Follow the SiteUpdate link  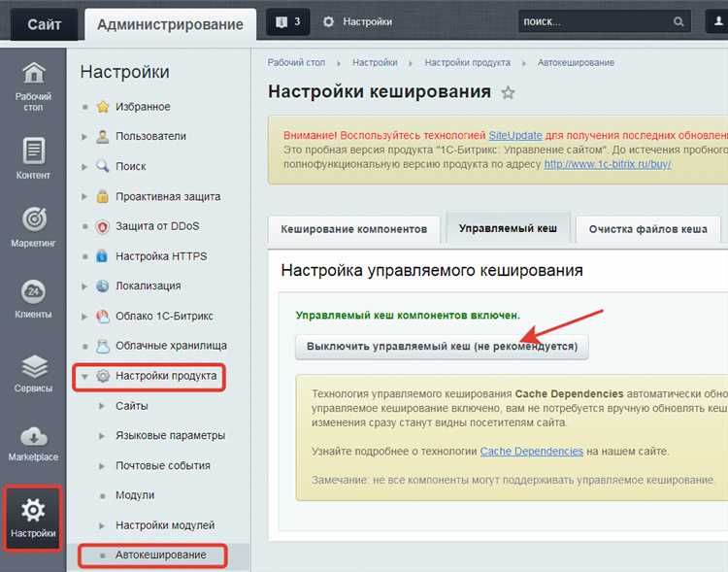515,135
